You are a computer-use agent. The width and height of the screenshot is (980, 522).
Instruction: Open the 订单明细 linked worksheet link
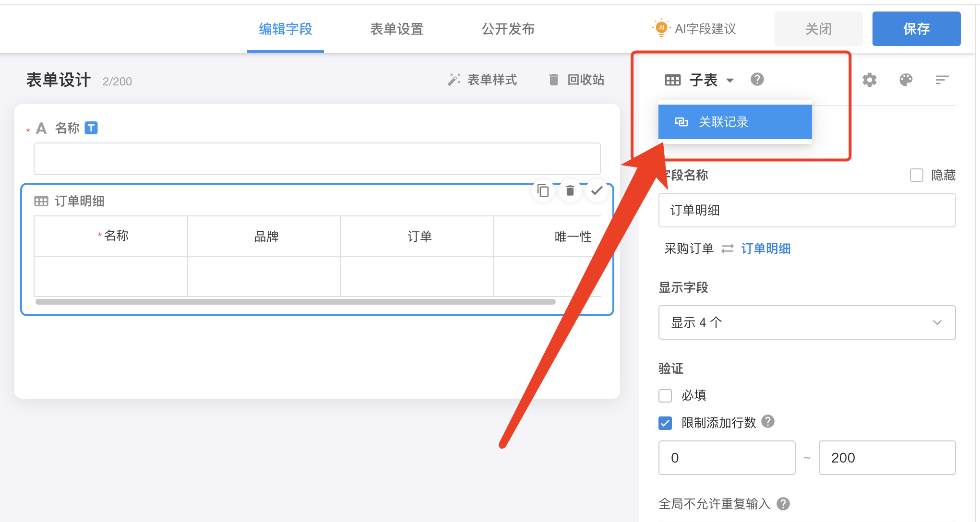(765, 249)
